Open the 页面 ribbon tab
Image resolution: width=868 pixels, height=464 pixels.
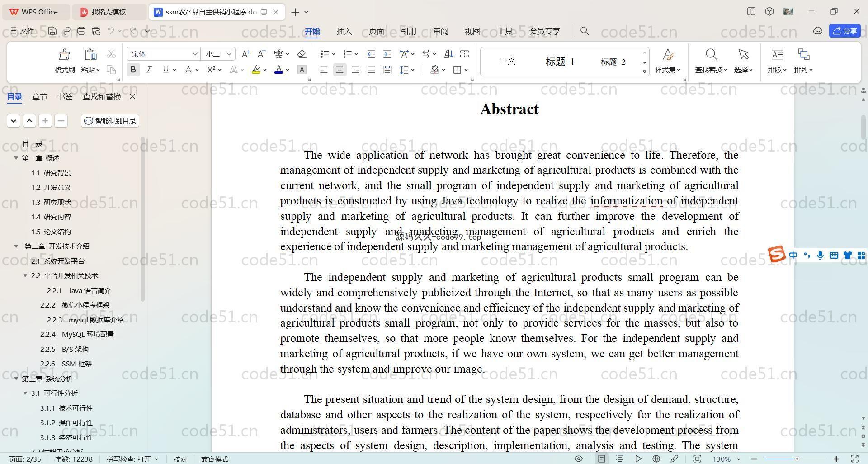point(376,31)
